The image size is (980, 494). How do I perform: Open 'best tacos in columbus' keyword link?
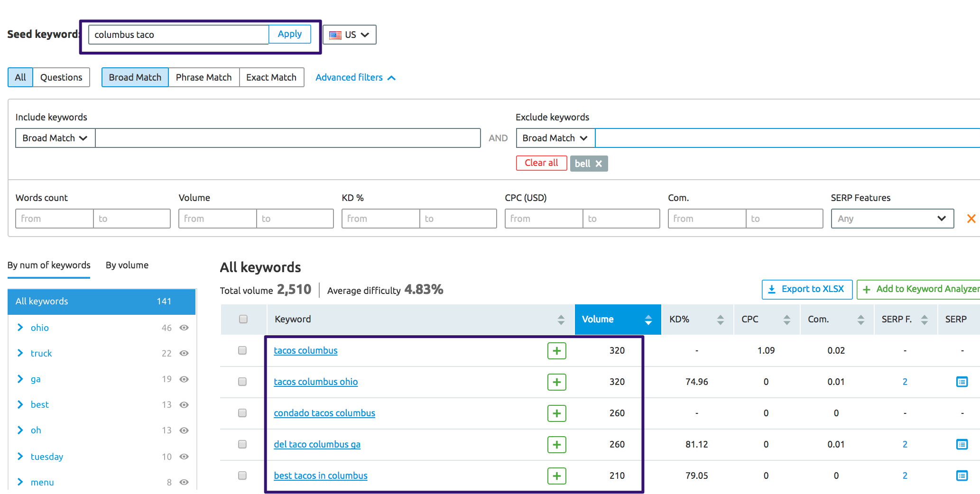coord(321,476)
